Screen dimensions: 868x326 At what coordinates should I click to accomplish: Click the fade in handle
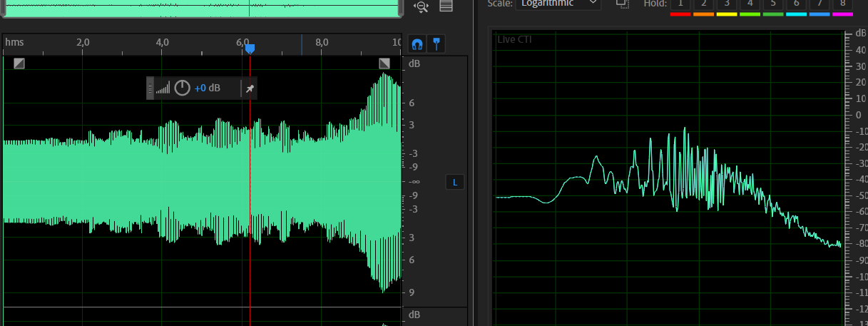[19, 63]
